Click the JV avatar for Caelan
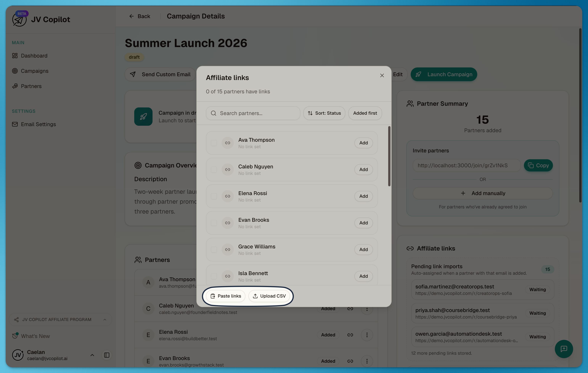Image resolution: width=588 pixels, height=373 pixels. pyautogui.click(x=18, y=355)
